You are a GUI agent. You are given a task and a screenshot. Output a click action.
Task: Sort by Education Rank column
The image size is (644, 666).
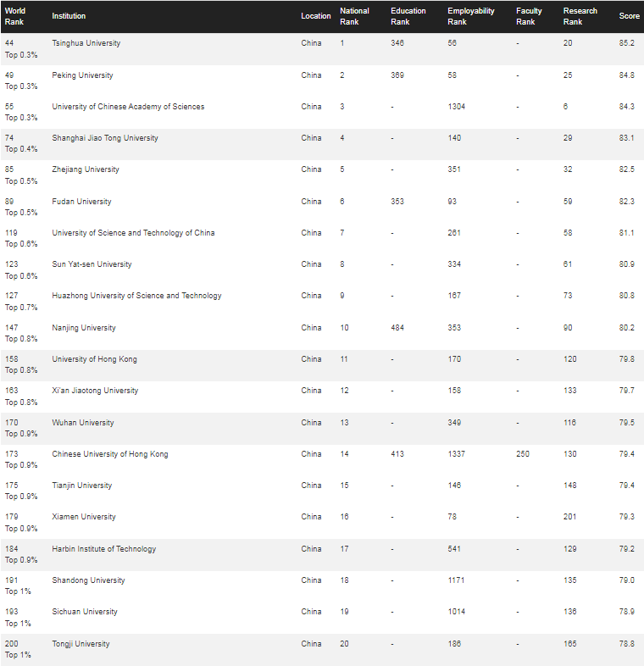tap(408, 16)
